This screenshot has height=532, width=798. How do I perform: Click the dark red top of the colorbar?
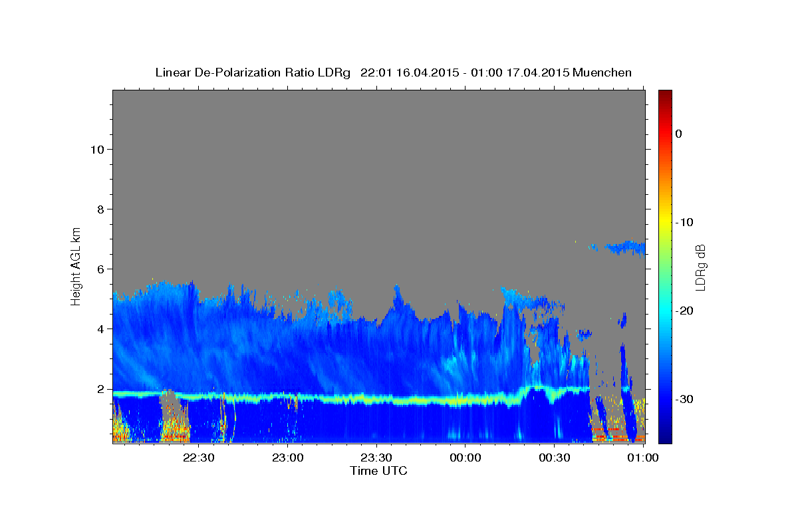tap(665, 95)
